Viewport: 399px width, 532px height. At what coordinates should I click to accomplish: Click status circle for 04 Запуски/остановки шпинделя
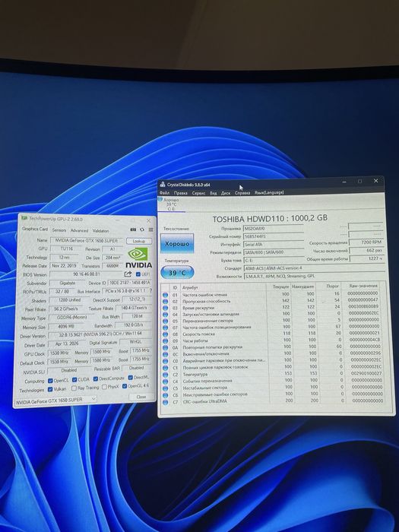(165, 315)
